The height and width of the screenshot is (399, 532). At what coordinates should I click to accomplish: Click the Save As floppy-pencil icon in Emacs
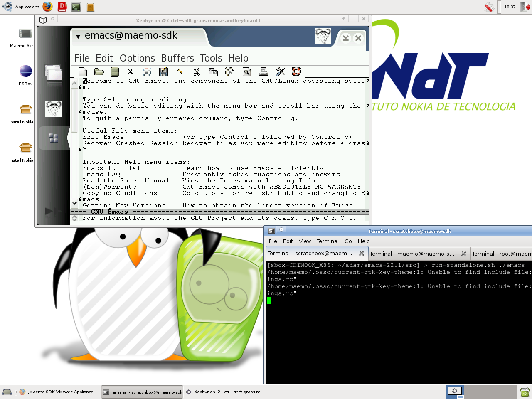[163, 72]
